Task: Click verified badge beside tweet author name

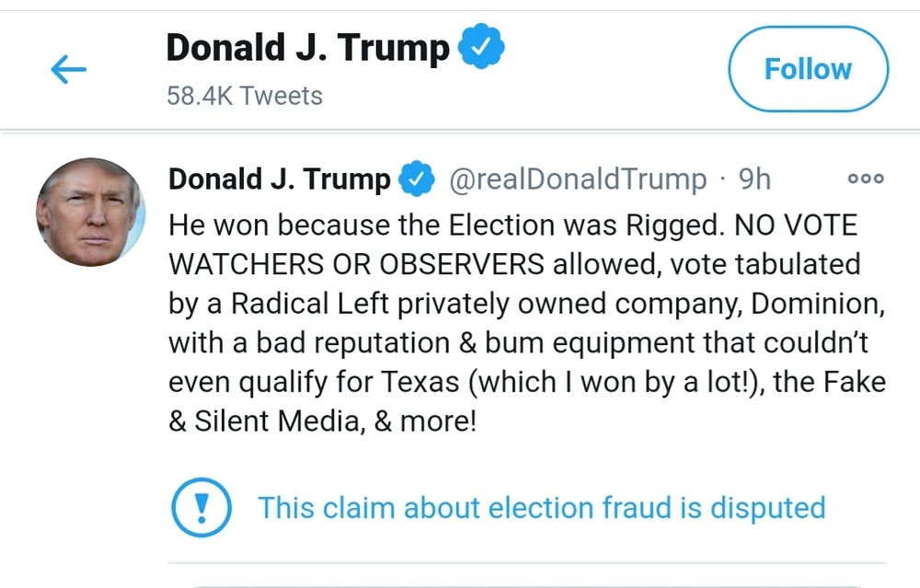Action: pyautogui.click(x=417, y=179)
